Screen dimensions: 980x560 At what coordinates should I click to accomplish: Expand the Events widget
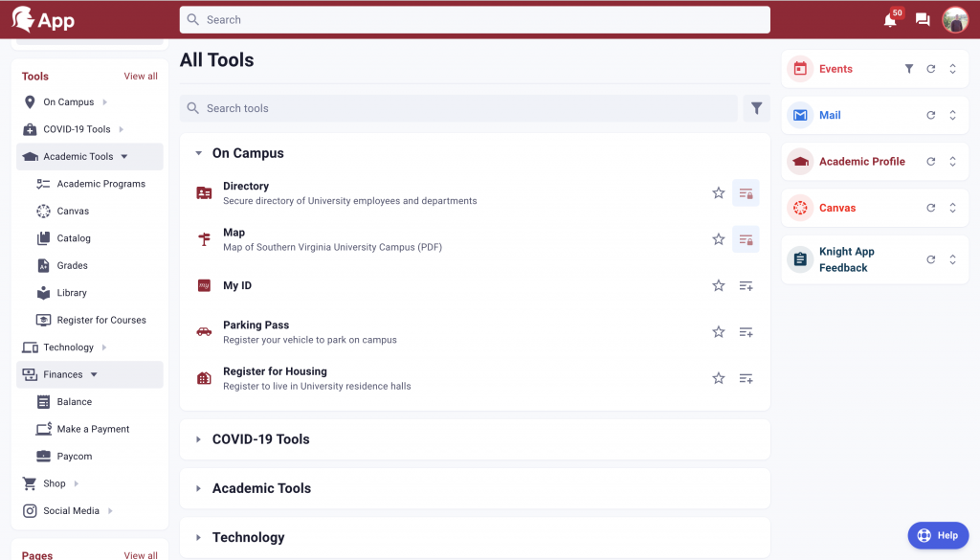click(952, 69)
